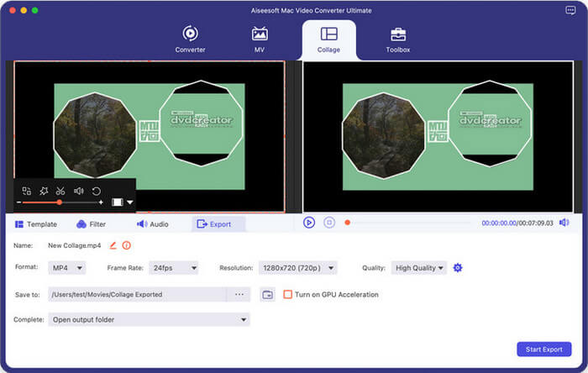The image size is (588, 373).
Task: Click the reset rotate arrow icon
Action: [96, 192]
